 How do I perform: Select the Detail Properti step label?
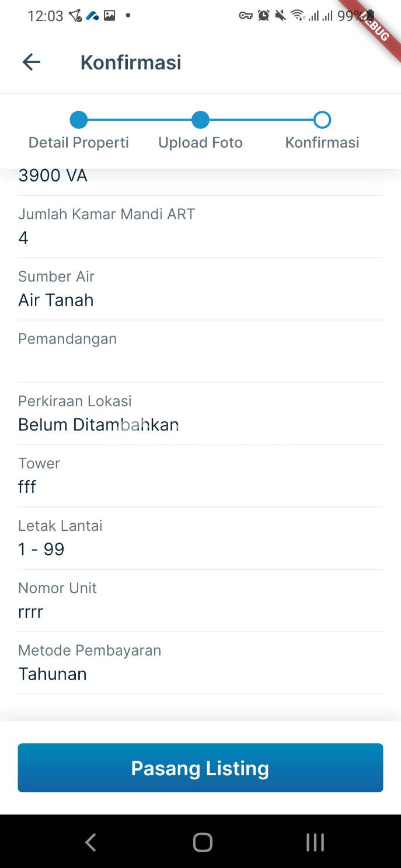click(x=79, y=143)
